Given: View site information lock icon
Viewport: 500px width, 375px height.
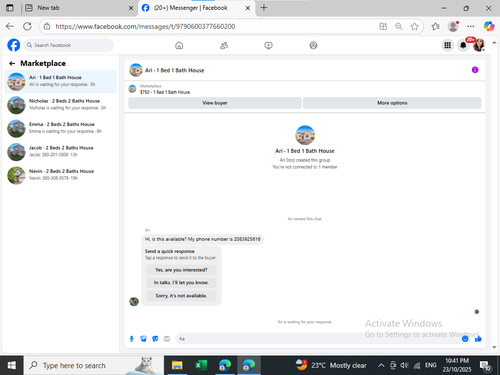Looking at the screenshot, I should 47,26.
